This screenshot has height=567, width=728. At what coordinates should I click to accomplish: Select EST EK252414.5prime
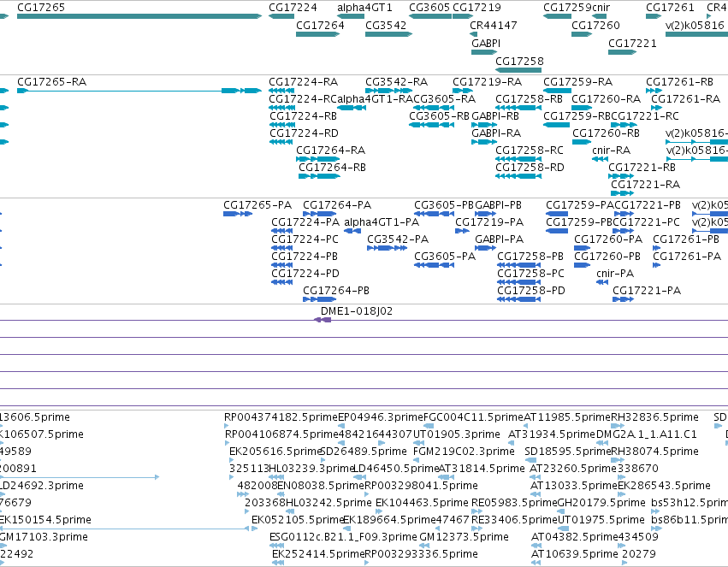pos(278,563)
